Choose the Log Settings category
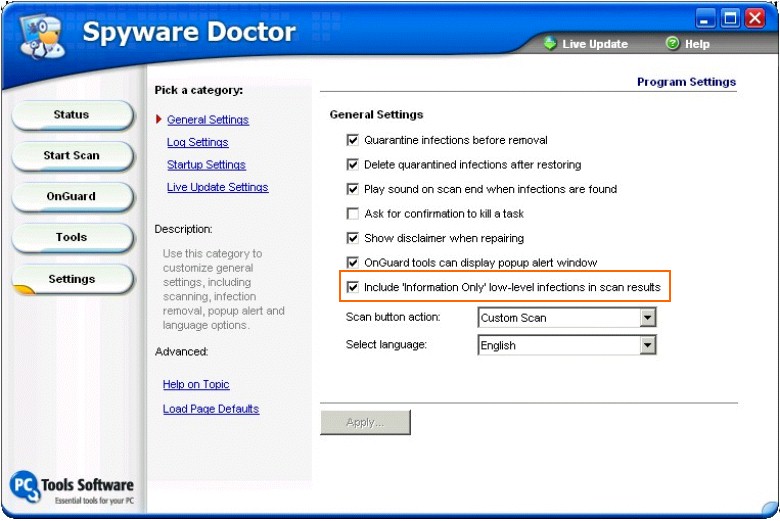 click(197, 142)
